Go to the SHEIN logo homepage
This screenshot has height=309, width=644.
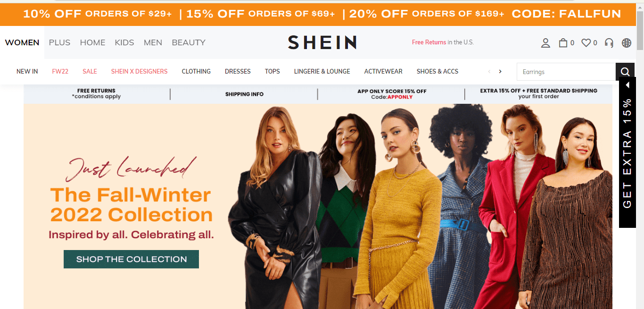click(x=322, y=42)
